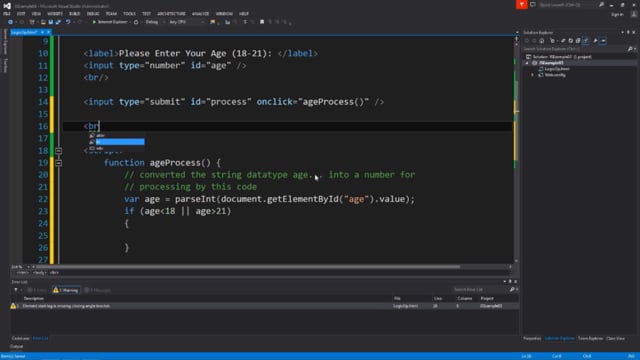Toggle Preview Selected Items in Solution Explorer
This screenshot has height=360, width=640.
click(603, 41)
